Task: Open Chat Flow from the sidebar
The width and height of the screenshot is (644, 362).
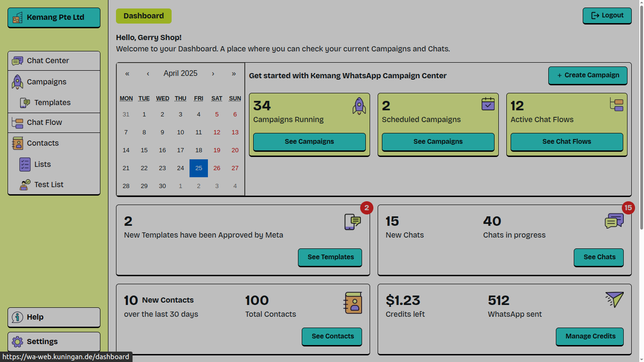Action: (x=54, y=123)
